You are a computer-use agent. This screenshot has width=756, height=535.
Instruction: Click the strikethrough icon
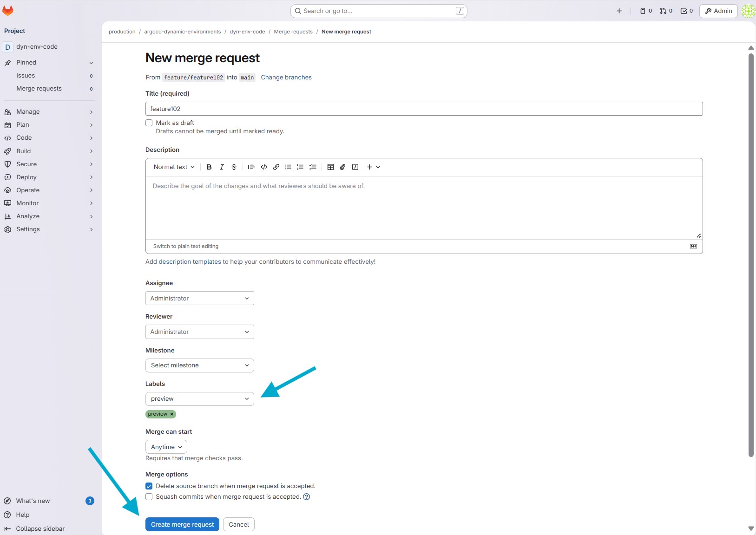pos(234,167)
